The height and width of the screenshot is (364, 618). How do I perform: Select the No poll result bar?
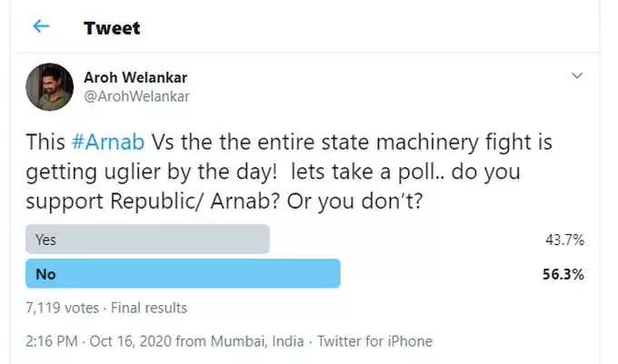[183, 273]
